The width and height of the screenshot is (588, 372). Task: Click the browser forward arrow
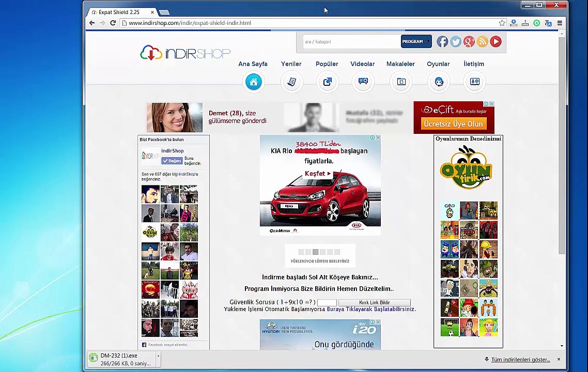click(102, 23)
